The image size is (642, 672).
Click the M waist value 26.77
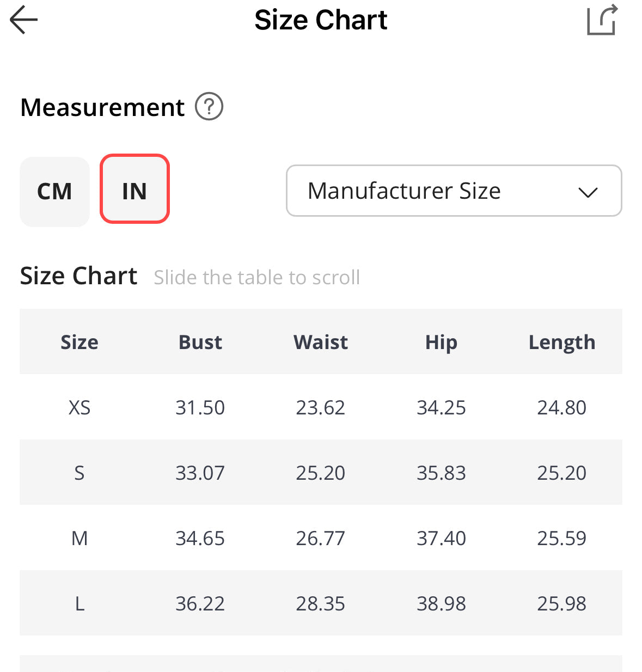pyautogui.click(x=321, y=538)
